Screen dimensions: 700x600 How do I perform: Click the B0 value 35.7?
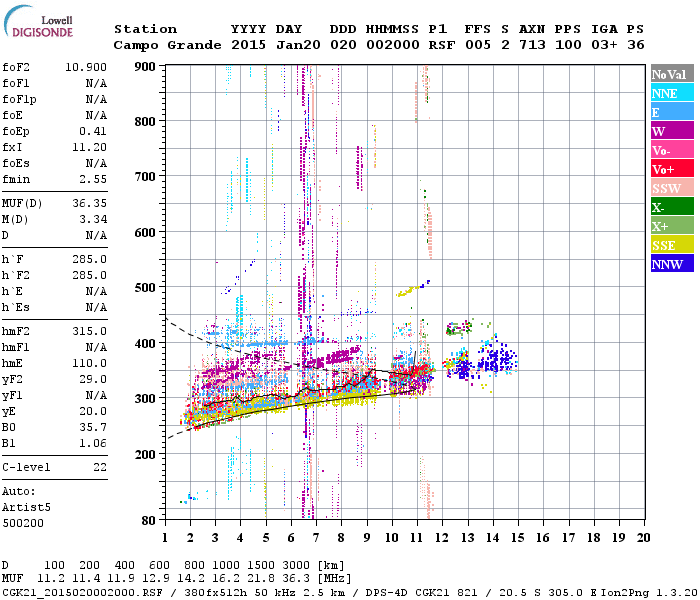93,428
